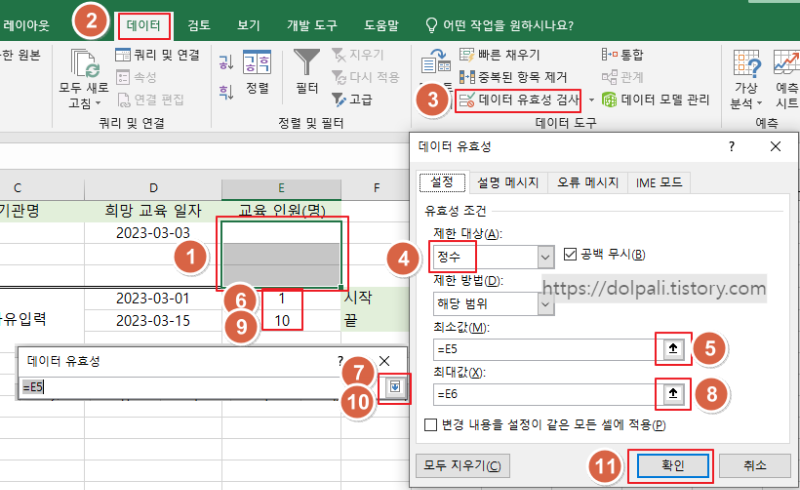Open the 정렬 sort dialog
The height and width of the screenshot is (490, 800).
[x=257, y=72]
